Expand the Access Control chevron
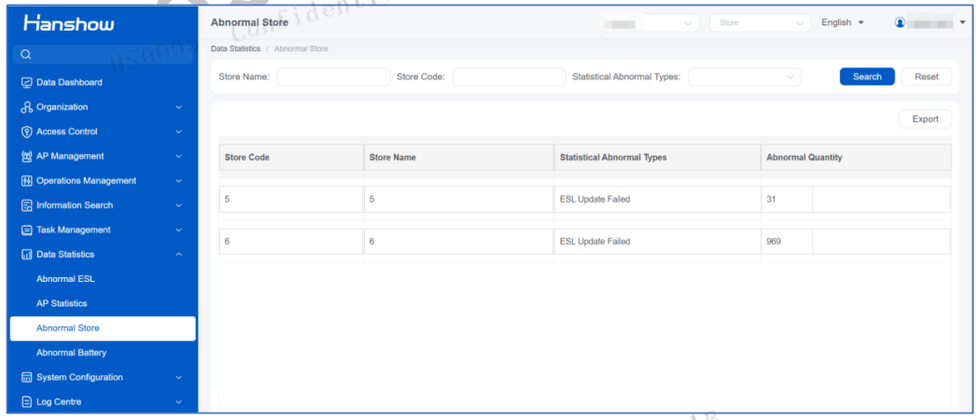Screen dimensions: 980x420 (179, 132)
